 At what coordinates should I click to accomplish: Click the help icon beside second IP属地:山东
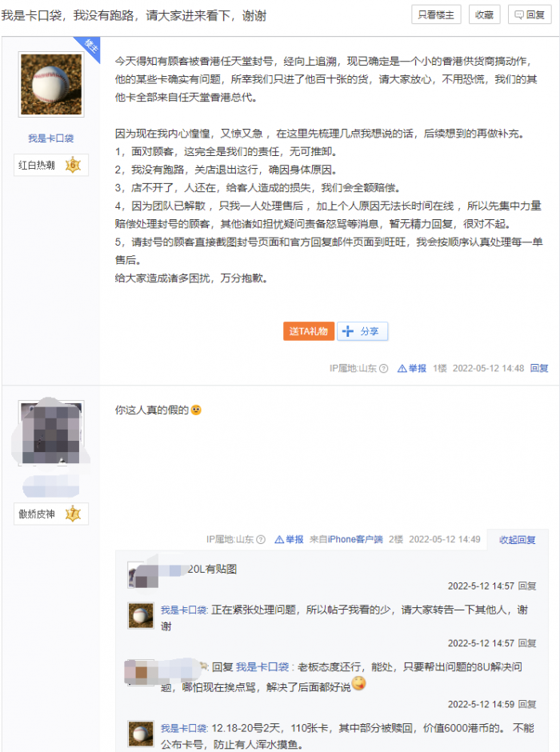click(261, 539)
